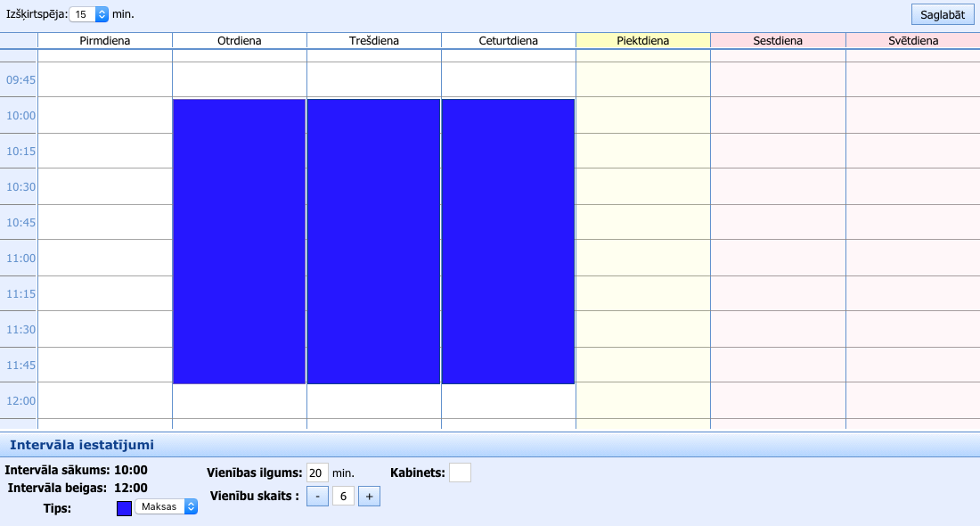
Task: Click the 09:45 time label
Action: pyautogui.click(x=20, y=79)
